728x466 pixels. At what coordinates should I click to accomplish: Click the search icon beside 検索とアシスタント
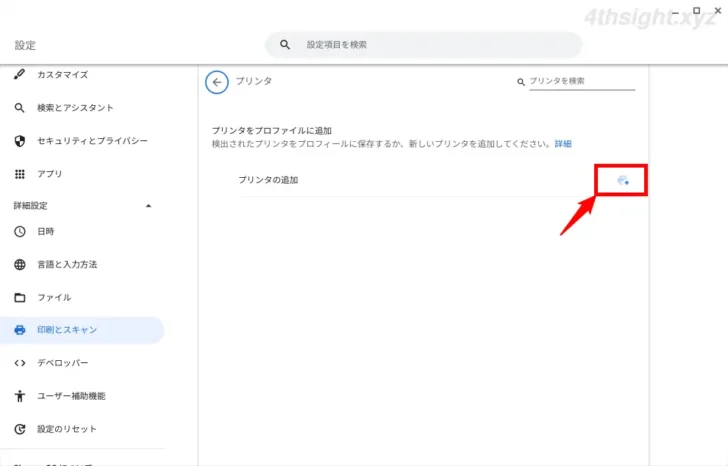pyautogui.click(x=20, y=108)
